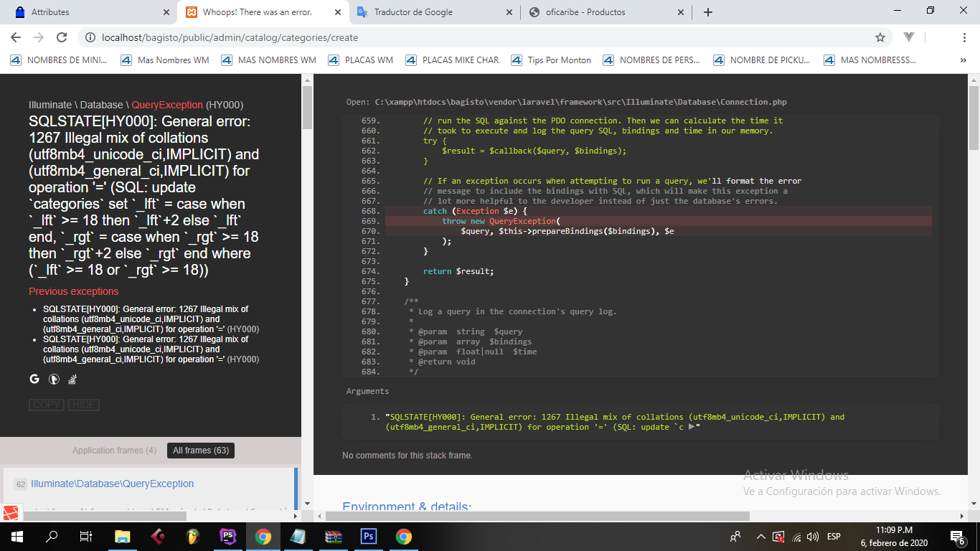Click the Arguments label

pos(367,391)
